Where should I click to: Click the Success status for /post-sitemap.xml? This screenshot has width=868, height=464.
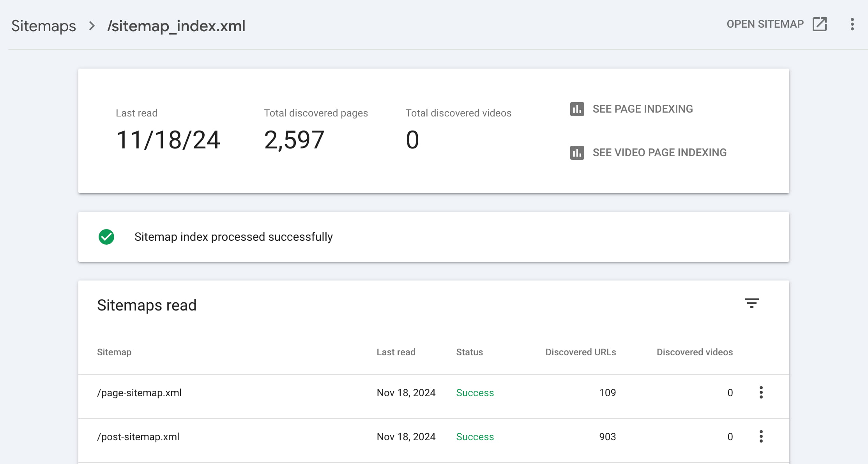475,437
